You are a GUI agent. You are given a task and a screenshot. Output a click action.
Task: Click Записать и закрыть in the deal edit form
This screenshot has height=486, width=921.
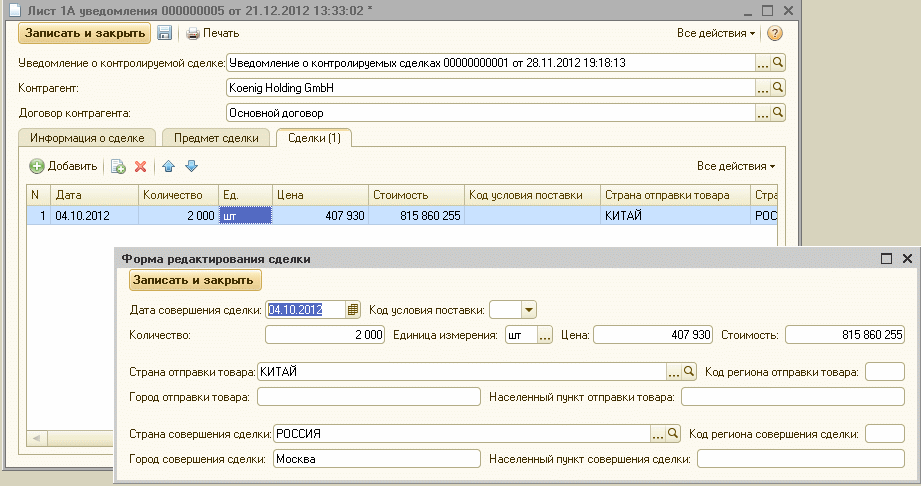pyautogui.click(x=193, y=280)
